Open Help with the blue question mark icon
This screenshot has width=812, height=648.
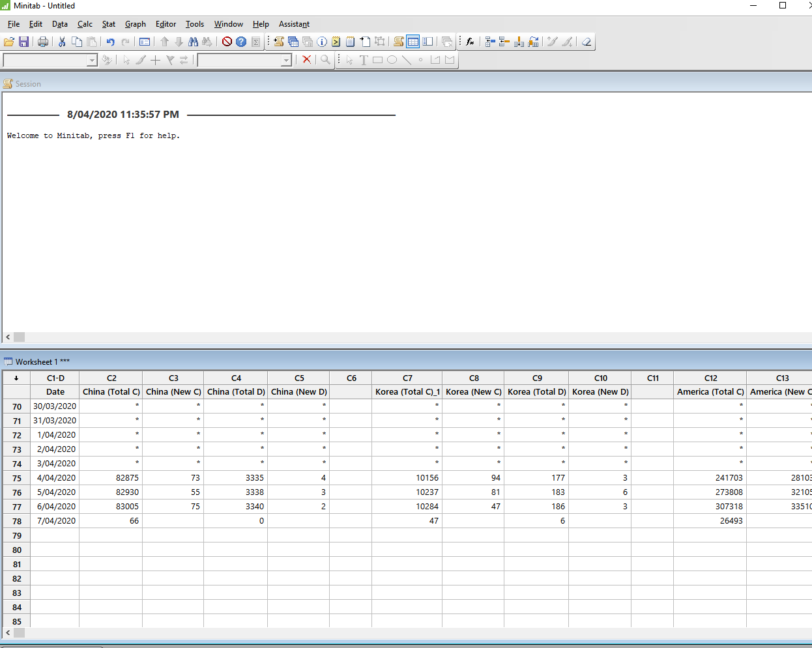[x=241, y=42]
